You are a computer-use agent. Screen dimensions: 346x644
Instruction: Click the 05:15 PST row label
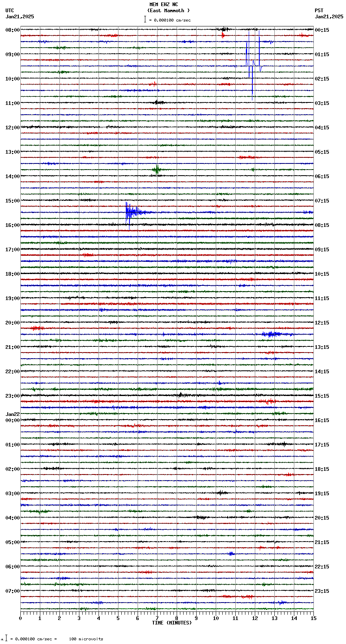tap(322, 152)
